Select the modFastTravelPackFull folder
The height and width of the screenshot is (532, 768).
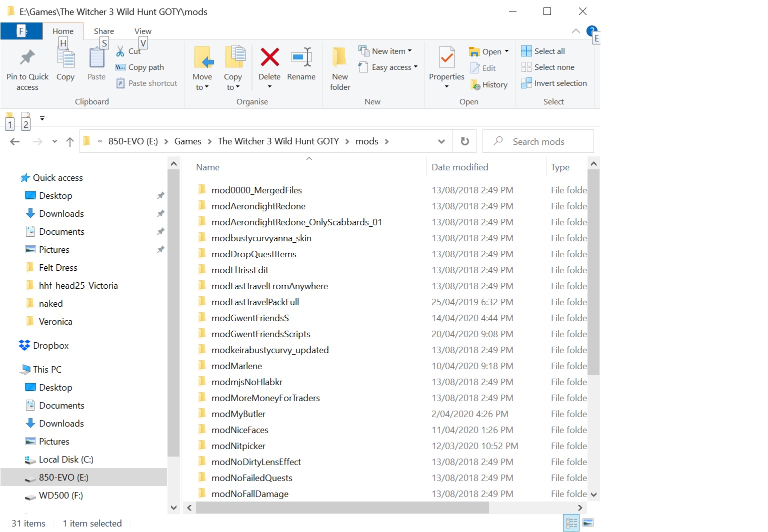coord(255,302)
